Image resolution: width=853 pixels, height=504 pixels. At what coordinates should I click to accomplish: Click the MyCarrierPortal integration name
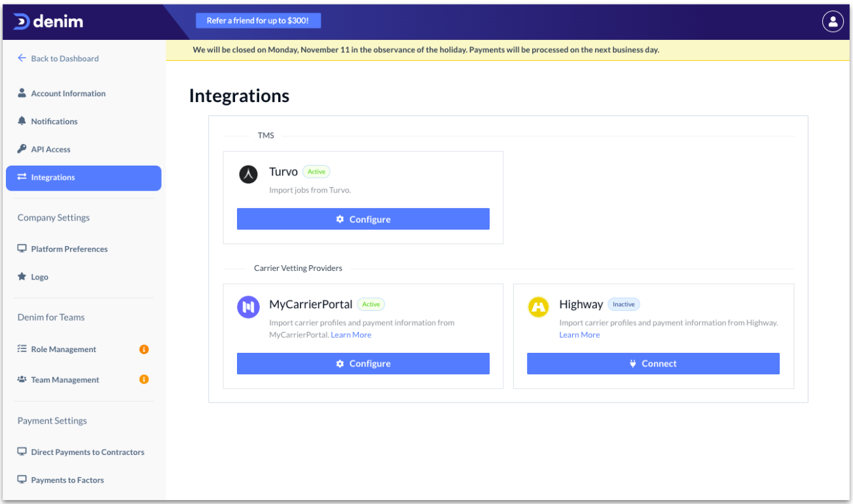pyautogui.click(x=311, y=304)
